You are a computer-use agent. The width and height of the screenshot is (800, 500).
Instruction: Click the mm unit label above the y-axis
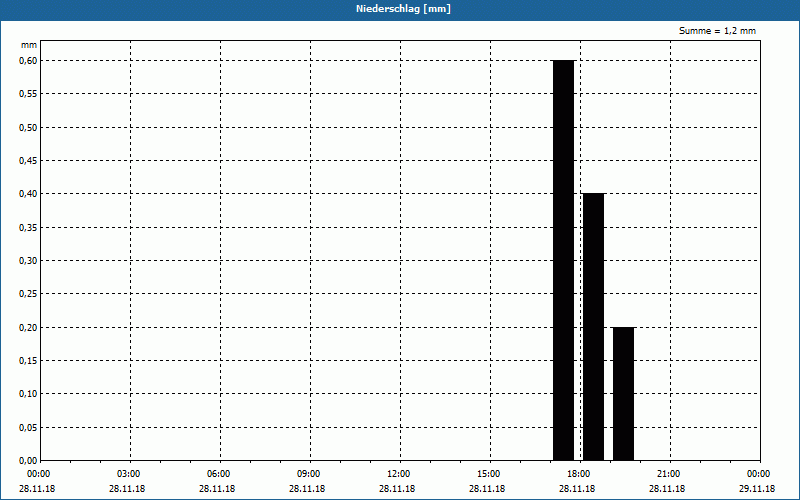pyautogui.click(x=29, y=45)
